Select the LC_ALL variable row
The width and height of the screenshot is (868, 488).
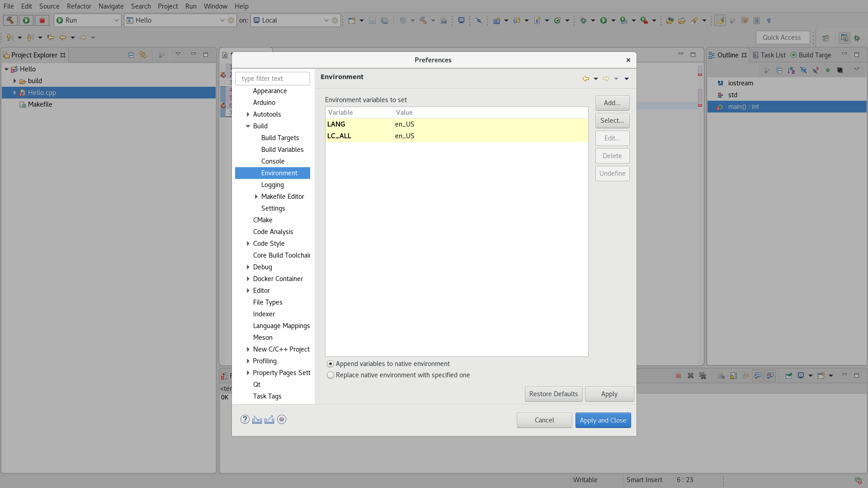456,136
